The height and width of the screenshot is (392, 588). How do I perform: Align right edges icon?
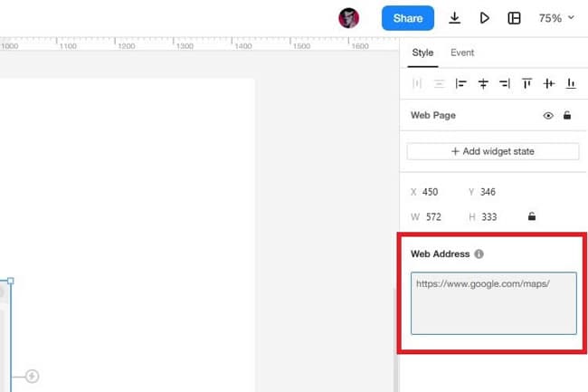[x=505, y=83]
